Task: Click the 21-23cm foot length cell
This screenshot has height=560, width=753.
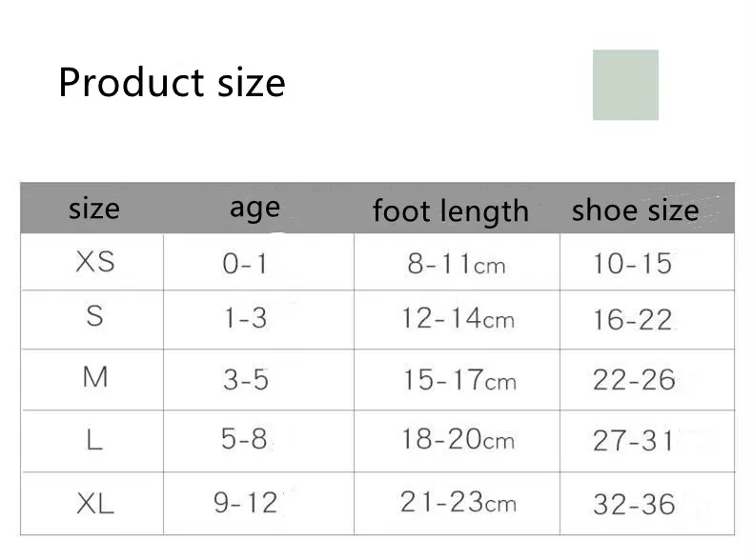Action: pos(458,504)
